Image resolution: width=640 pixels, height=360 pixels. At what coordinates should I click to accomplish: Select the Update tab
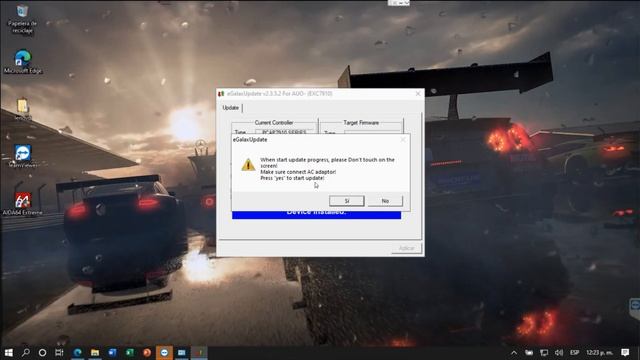[231, 108]
